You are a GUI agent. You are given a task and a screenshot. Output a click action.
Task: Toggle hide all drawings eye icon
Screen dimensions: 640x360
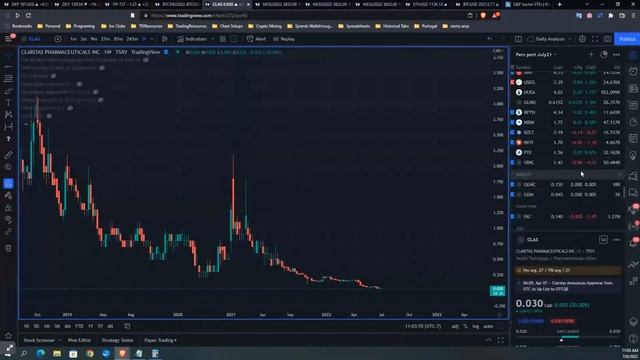(8, 220)
